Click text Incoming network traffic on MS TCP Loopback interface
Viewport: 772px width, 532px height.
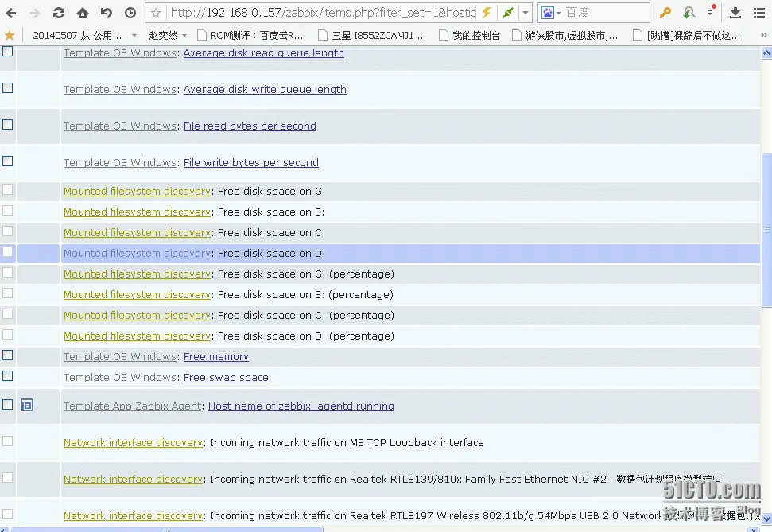347,442
